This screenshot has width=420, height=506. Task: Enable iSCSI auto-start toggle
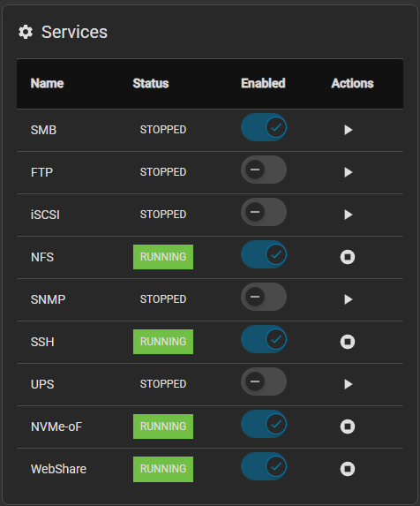(x=264, y=212)
